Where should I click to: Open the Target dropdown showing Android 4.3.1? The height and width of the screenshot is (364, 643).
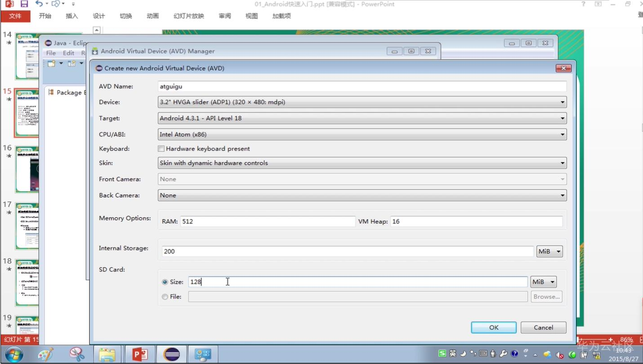[x=362, y=118]
